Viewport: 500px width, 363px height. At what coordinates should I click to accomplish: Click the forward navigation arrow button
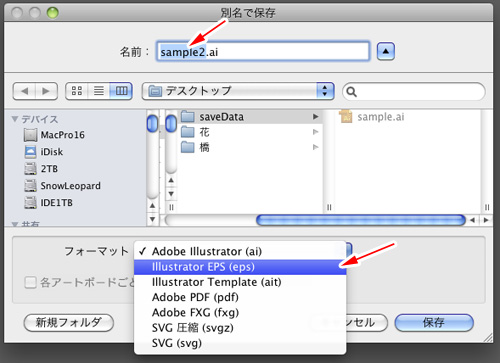pos(46,91)
